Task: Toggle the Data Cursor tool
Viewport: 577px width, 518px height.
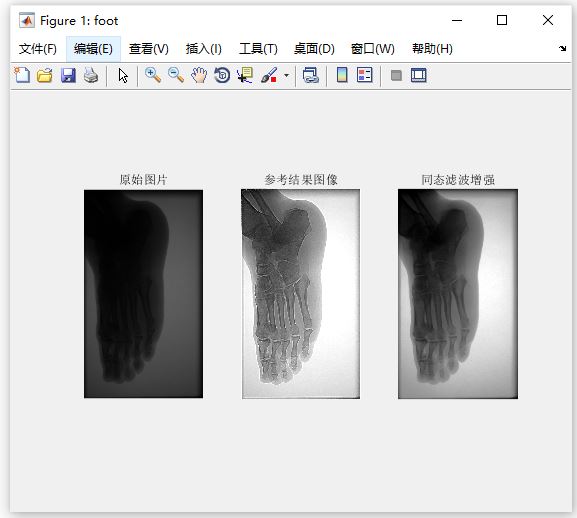Action: click(x=245, y=75)
